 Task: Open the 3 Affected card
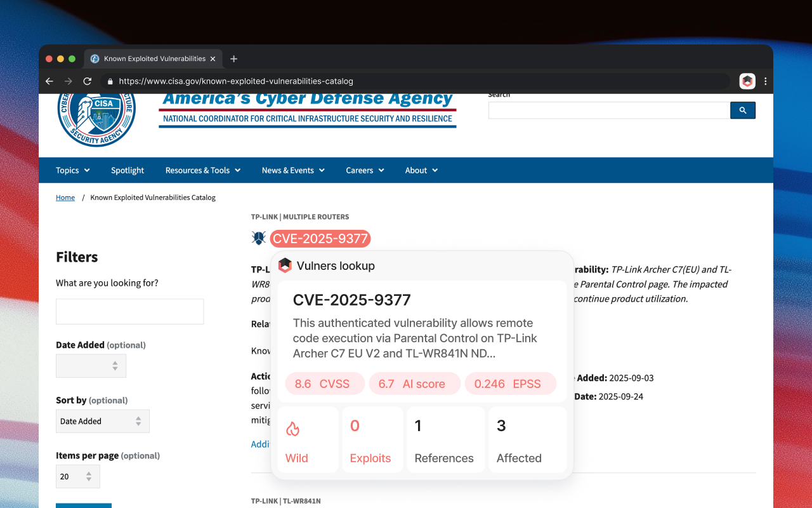coord(528,439)
